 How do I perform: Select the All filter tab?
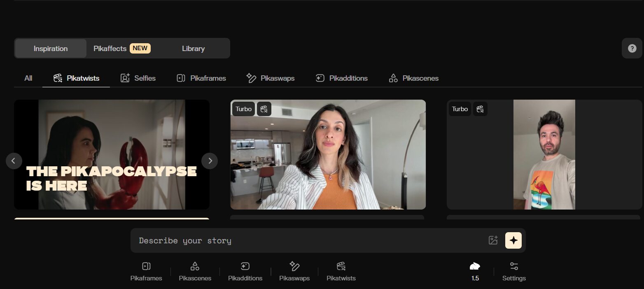[x=28, y=78]
